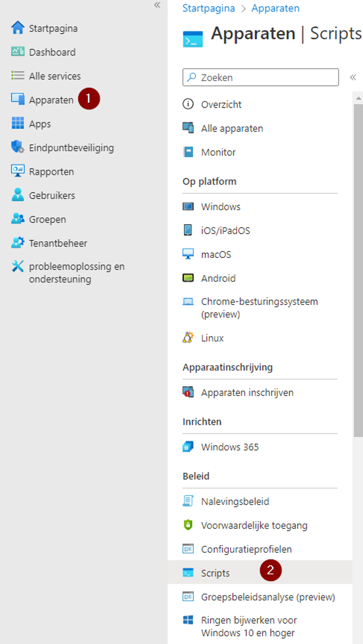The width and height of the screenshot is (363, 644).
Task: Focus the Zoeken search field
Action: pos(260,77)
